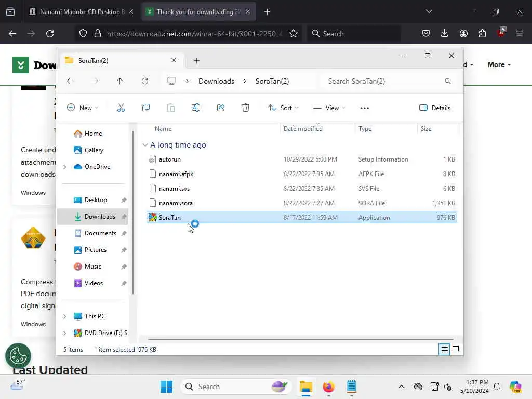Viewport: 532px width, 399px height.
Task: Click the horizontal scrollbar in file list
Action: click(x=301, y=339)
